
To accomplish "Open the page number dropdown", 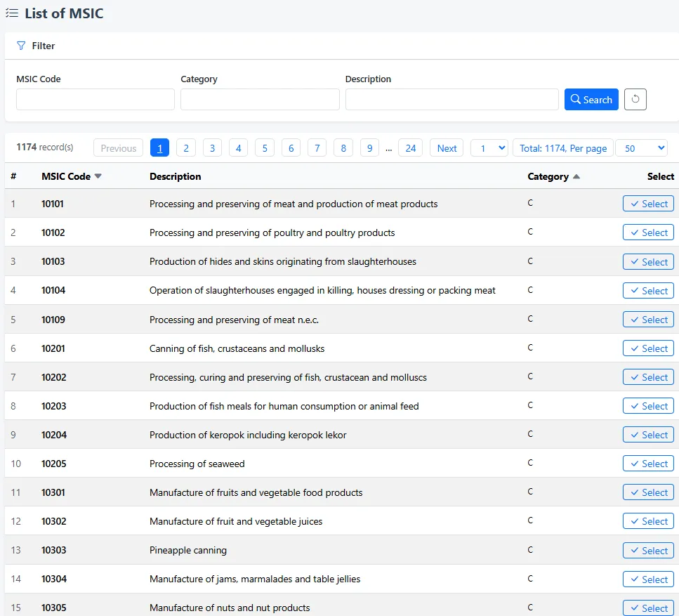I will click(x=489, y=148).
